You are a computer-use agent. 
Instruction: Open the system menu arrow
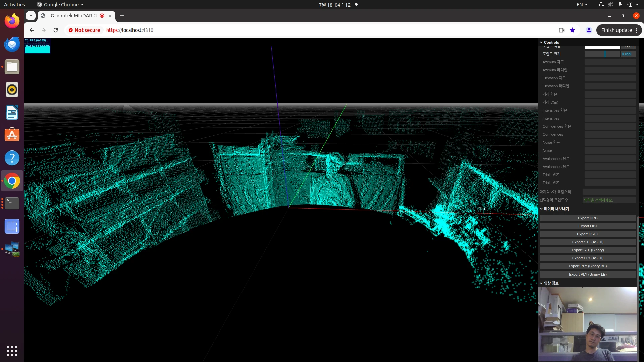[x=637, y=5]
